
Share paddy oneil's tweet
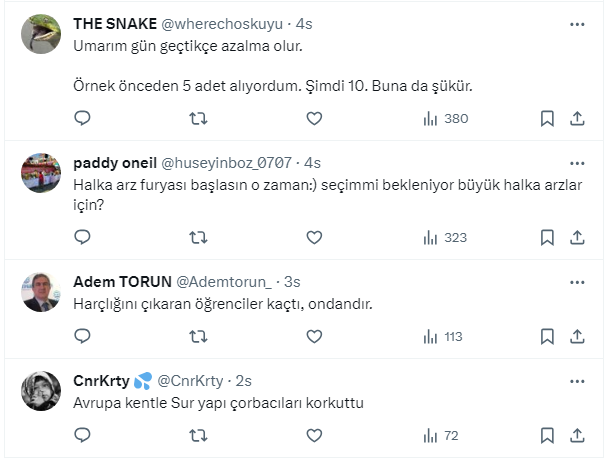click(577, 237)
